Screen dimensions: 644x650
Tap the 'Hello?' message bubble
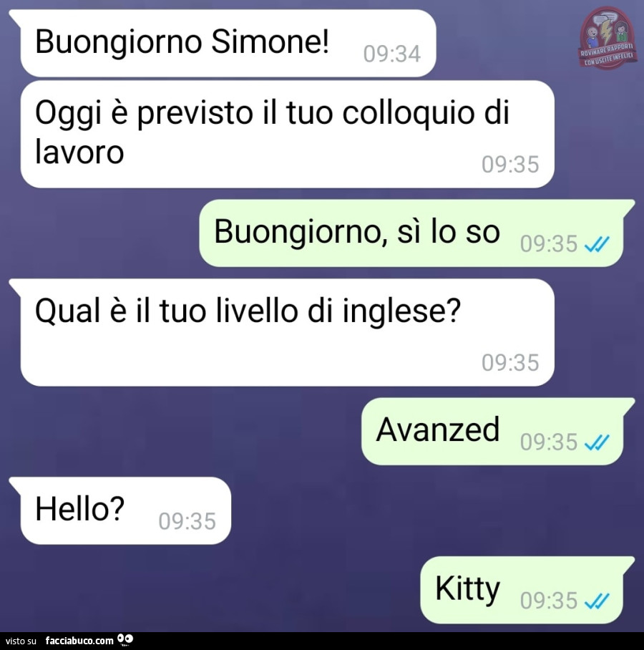tap(120, 510)
